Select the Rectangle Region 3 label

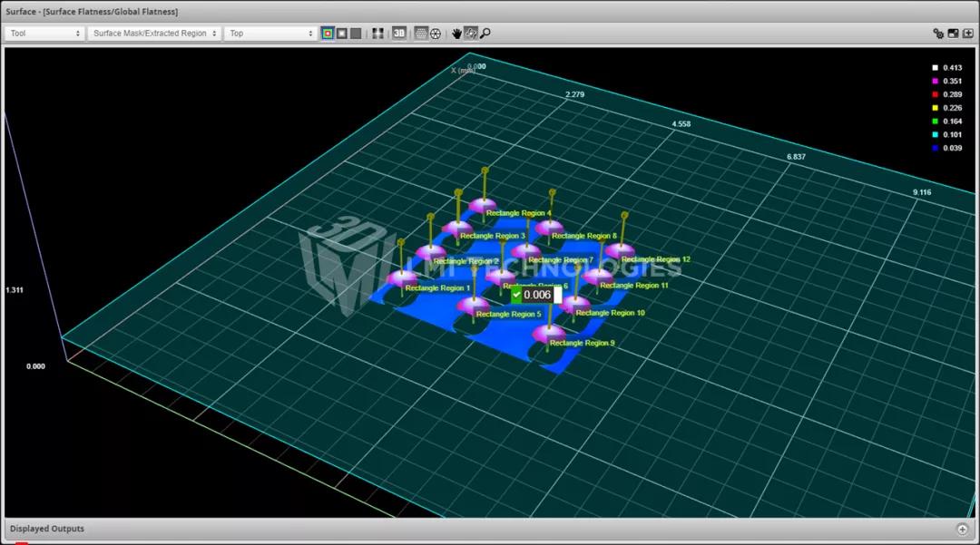tap(493, 236)
